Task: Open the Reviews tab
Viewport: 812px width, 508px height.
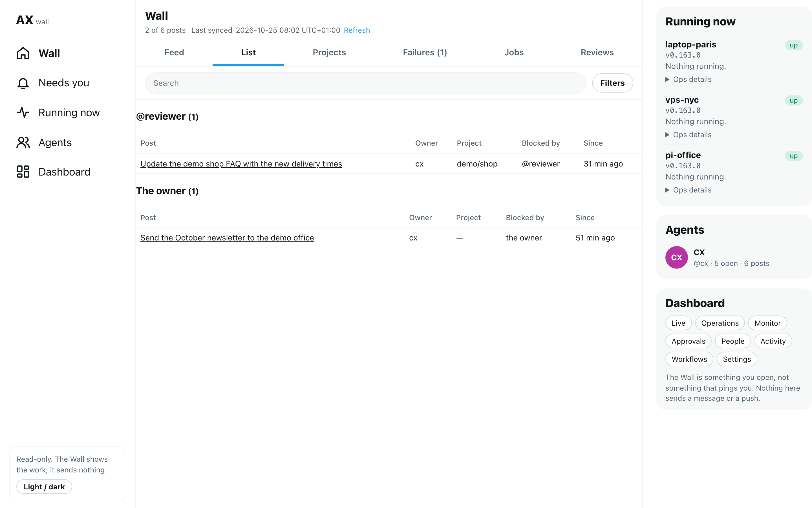Action: click(x=597, y=52)
